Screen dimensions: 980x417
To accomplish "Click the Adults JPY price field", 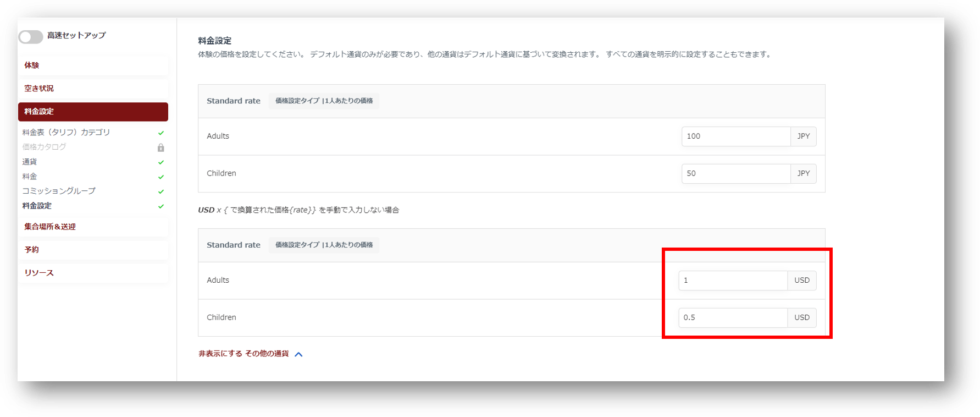I will coord(735,136).
